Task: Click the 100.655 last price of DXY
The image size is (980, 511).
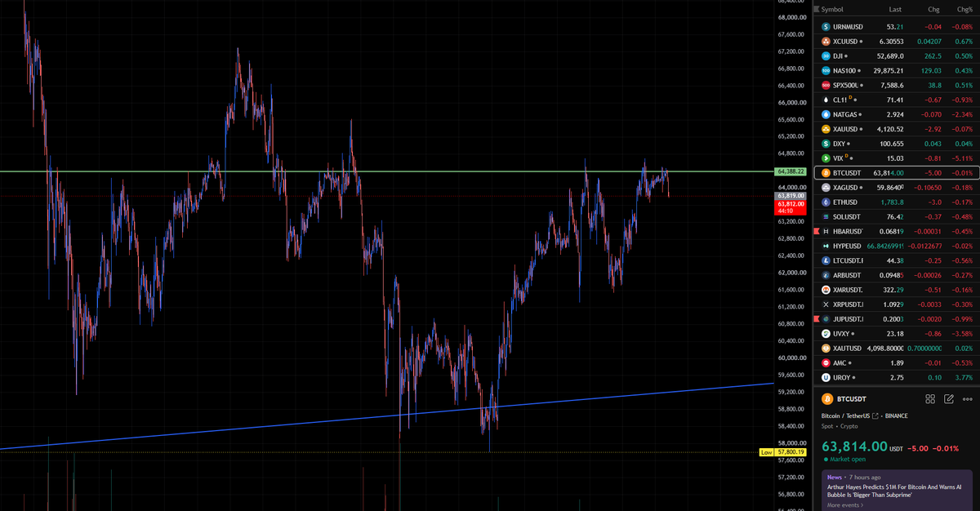Action: 890,144
